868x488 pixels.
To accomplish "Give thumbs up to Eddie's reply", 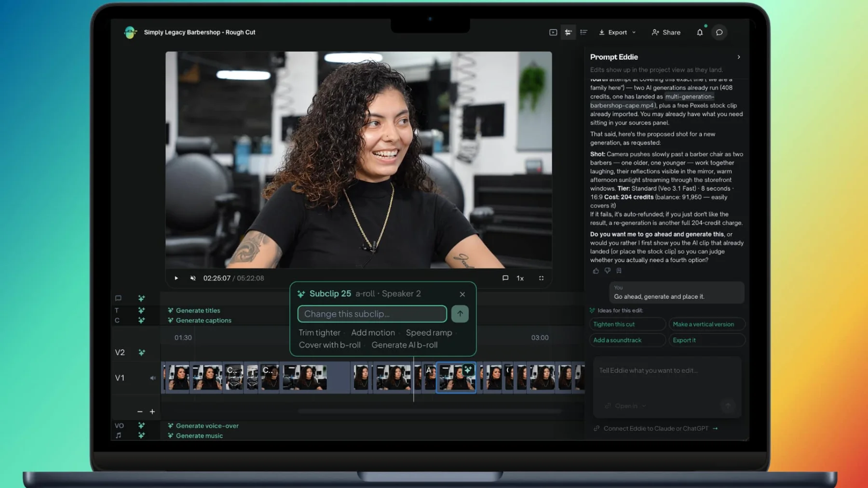I will tap(596, 271).
